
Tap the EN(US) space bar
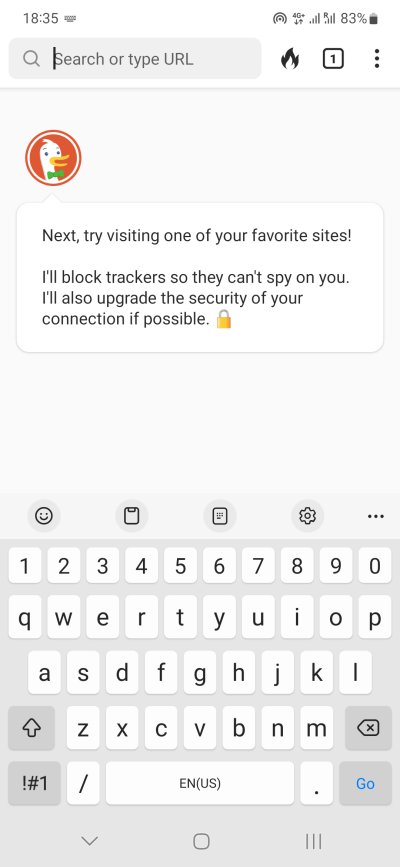pos(200,783)
